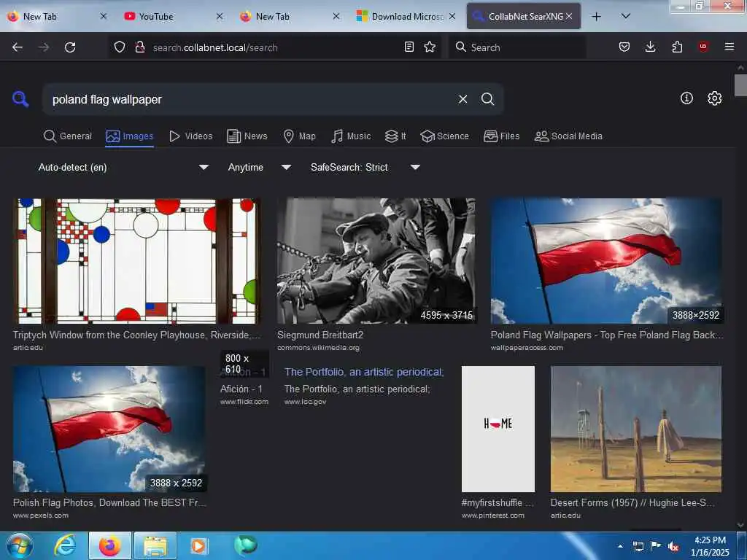Open the pexels Polish flag thumbnail
747x560 pixels.
click(109, 429)
